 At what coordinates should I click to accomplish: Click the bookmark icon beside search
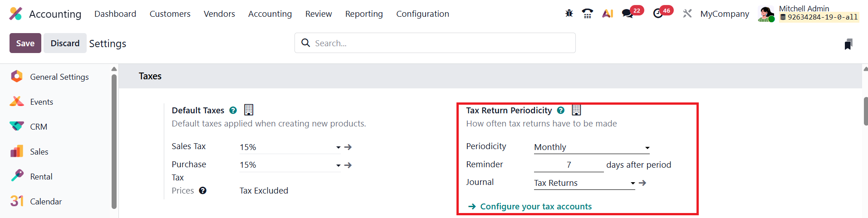point(848,44)
